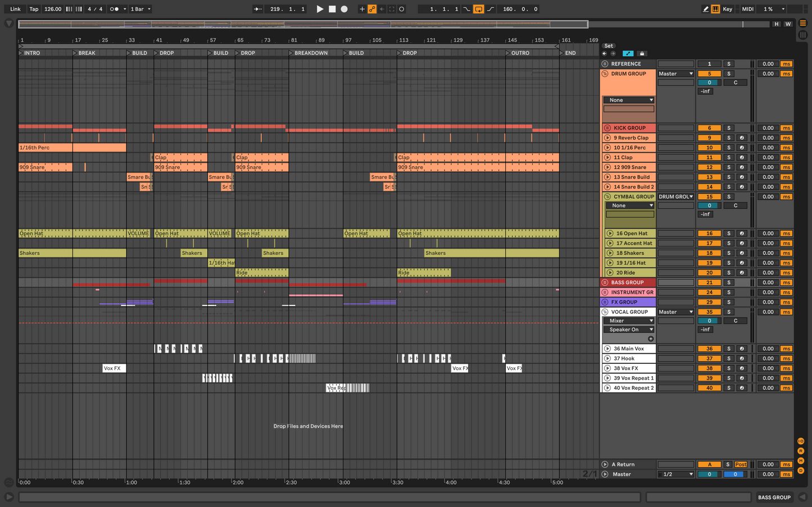Toggle the Automation Arm button

372,9
